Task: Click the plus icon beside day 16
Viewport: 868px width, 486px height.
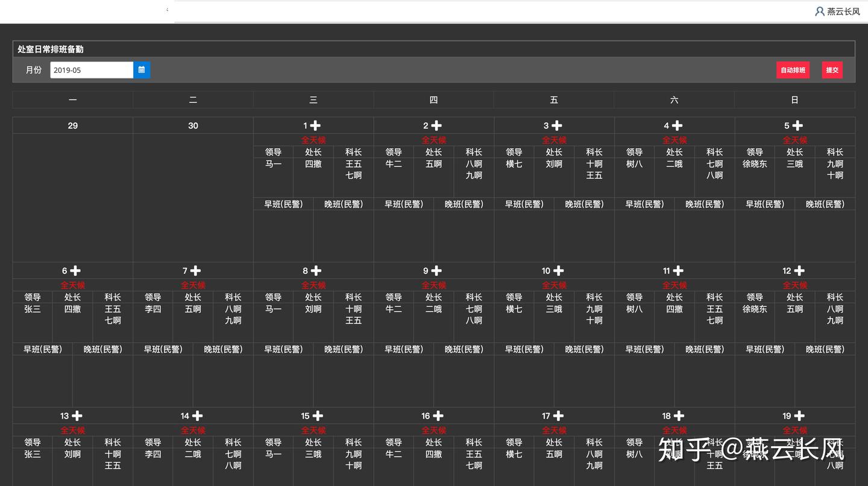Action: [438, 416]
